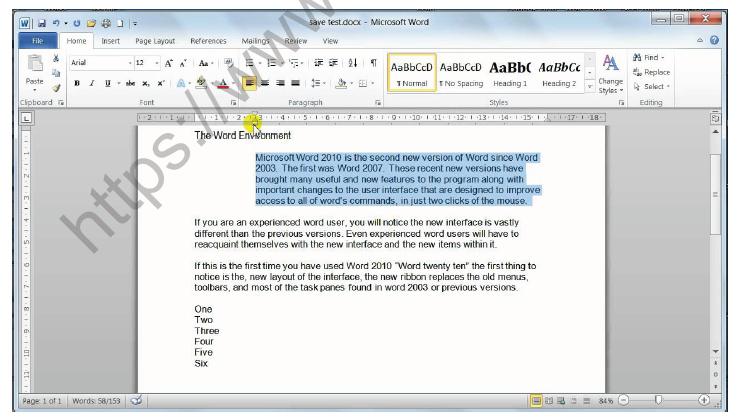
Task: Click the Text Highlight Color button
Action: [x=201, y=83]
